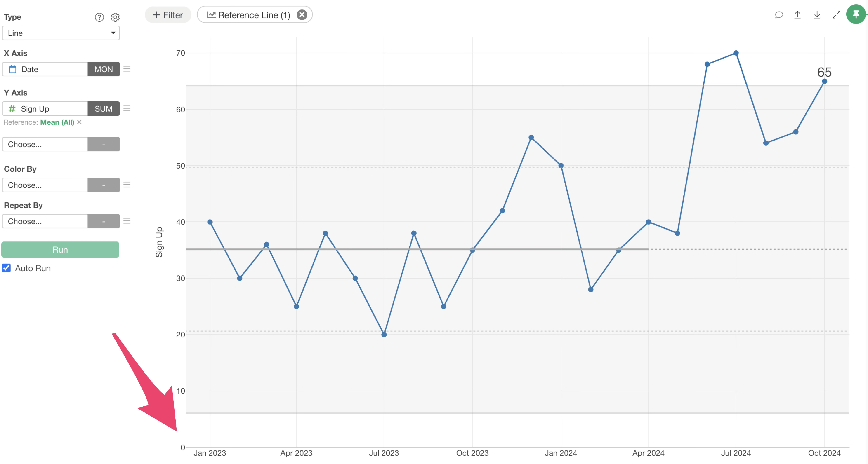
Task: Expand chart to full screen
Action: click(836, 15)
